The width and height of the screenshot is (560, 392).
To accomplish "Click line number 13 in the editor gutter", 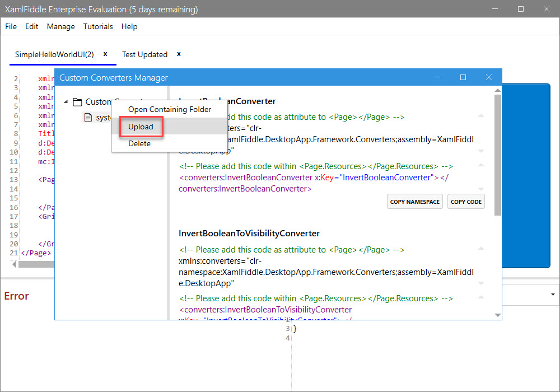I will [13, 180].
